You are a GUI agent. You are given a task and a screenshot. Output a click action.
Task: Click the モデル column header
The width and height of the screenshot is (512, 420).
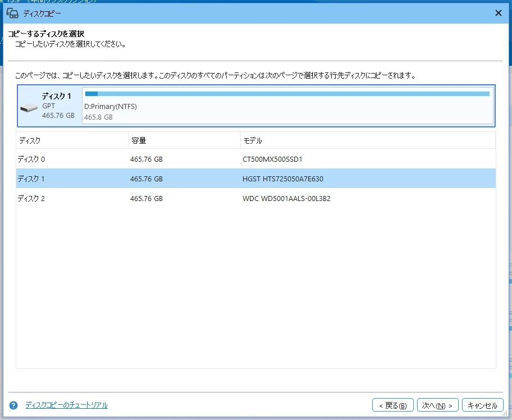click(368, 140)
